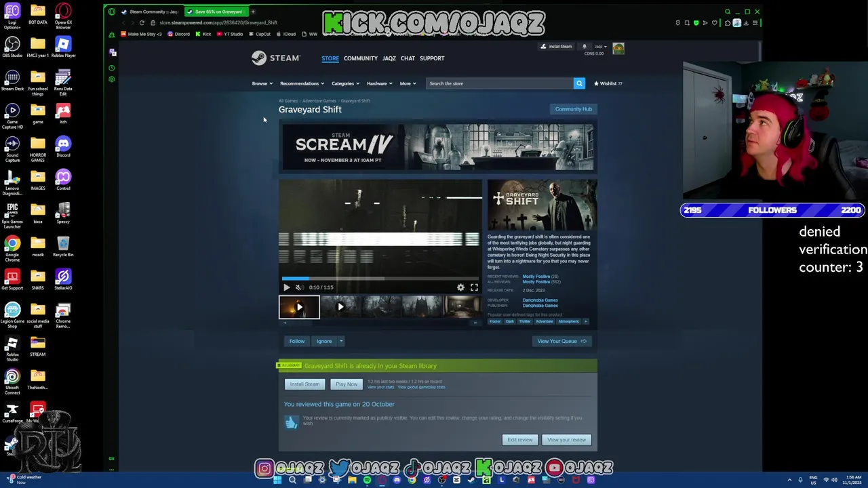This screenshot has width=868, height=488.
Task: Click the View your review button
Action: [x=566, y=440]
